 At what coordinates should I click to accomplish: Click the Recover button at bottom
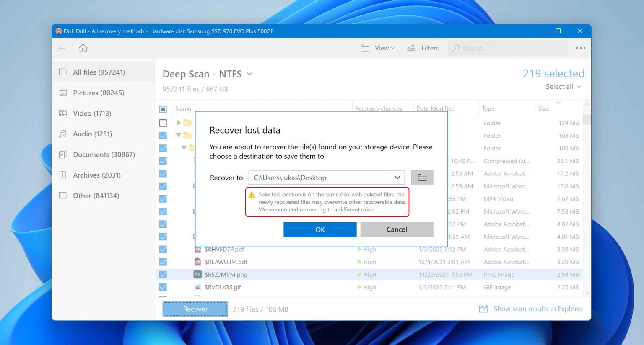pyautogui.click(x=195, y=309)
